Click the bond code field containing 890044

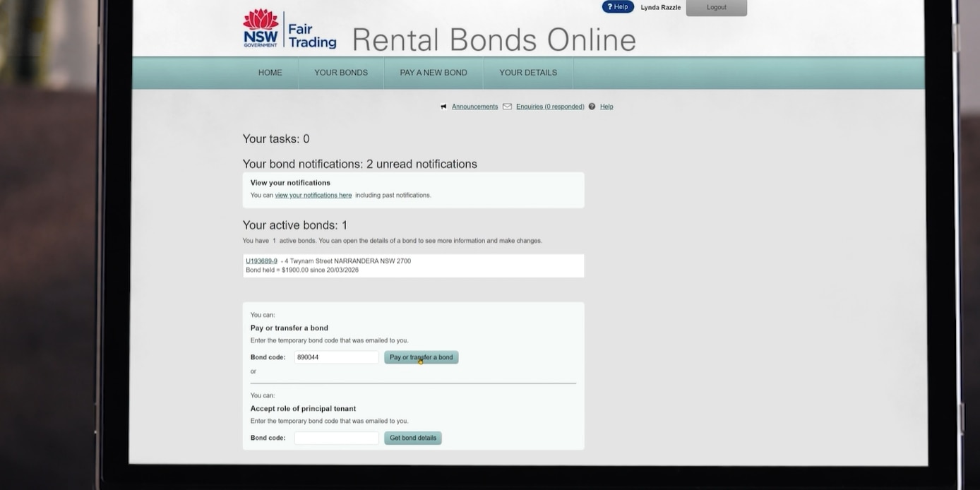336,357
